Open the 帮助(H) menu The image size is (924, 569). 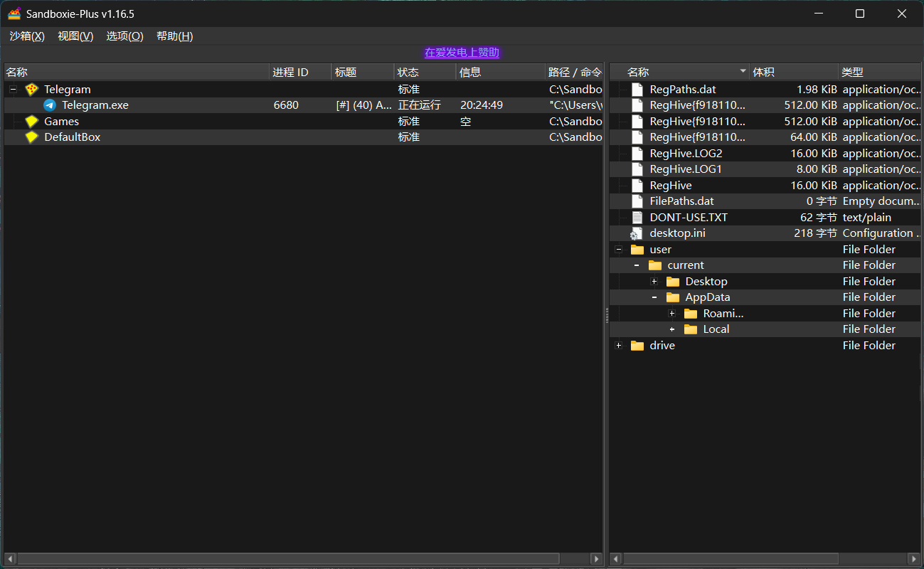point(174,36)
